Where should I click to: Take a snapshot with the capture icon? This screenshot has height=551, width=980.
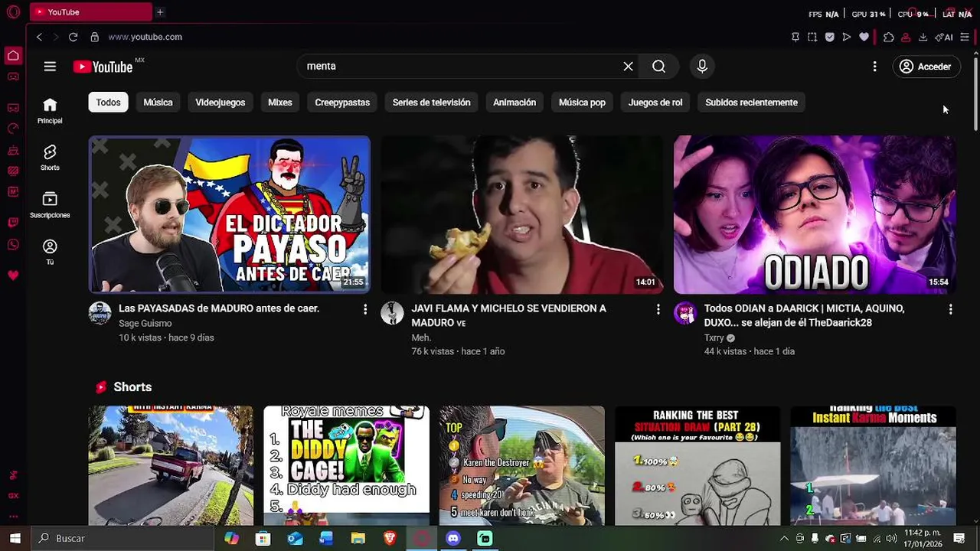(812, 37)
